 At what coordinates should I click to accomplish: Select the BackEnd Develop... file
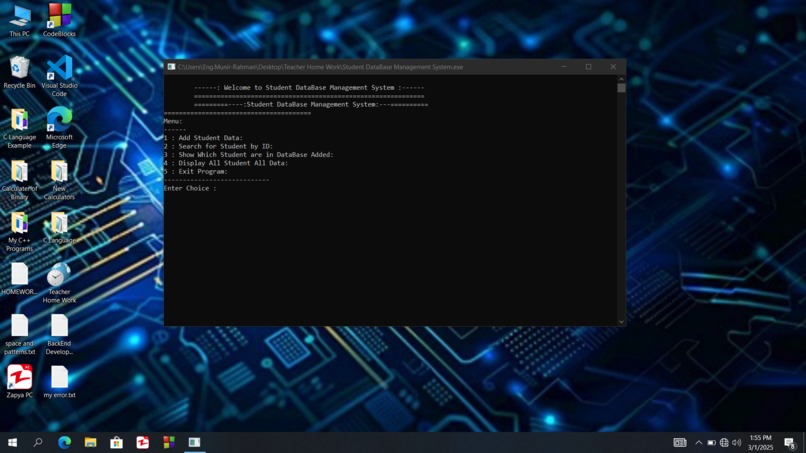click(x=59, y=334)
